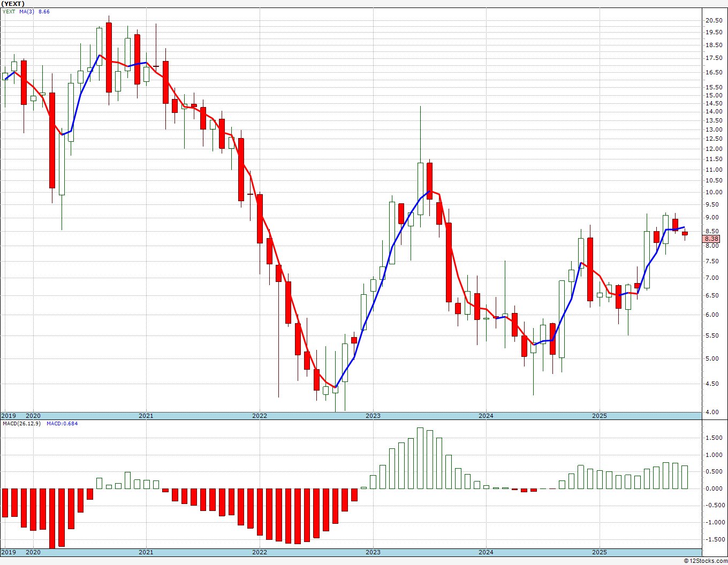Click the 0.000 MACD axis label

point(714,488)
